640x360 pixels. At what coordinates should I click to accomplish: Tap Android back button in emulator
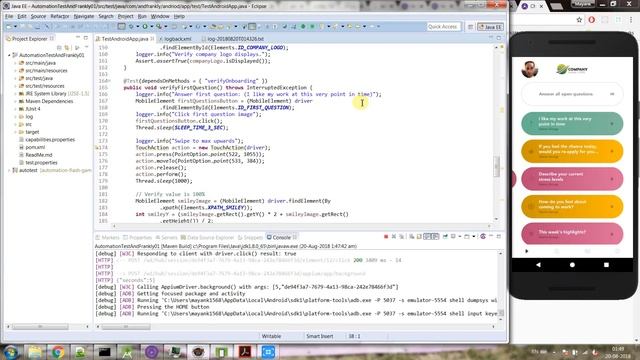[538, 265]
